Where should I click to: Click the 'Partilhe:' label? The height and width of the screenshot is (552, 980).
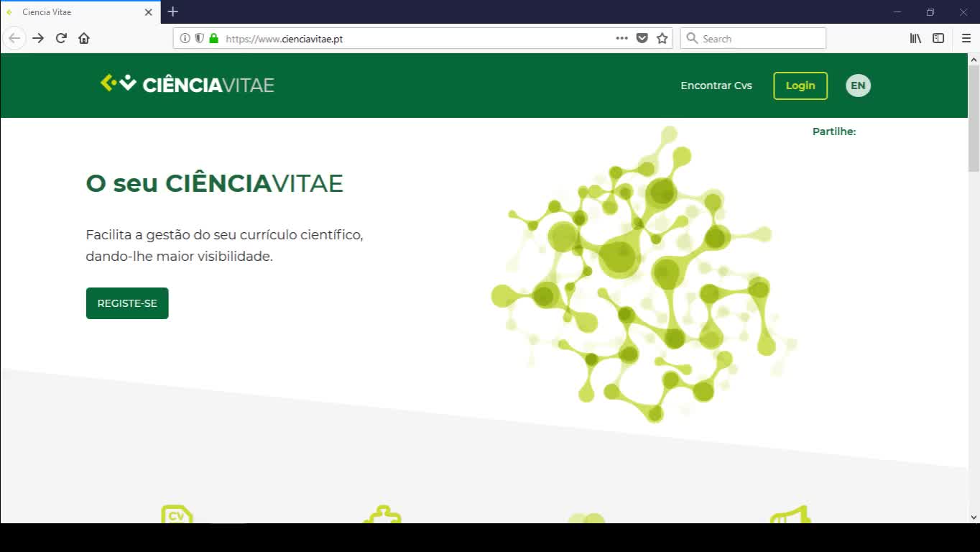pos(834,132)
